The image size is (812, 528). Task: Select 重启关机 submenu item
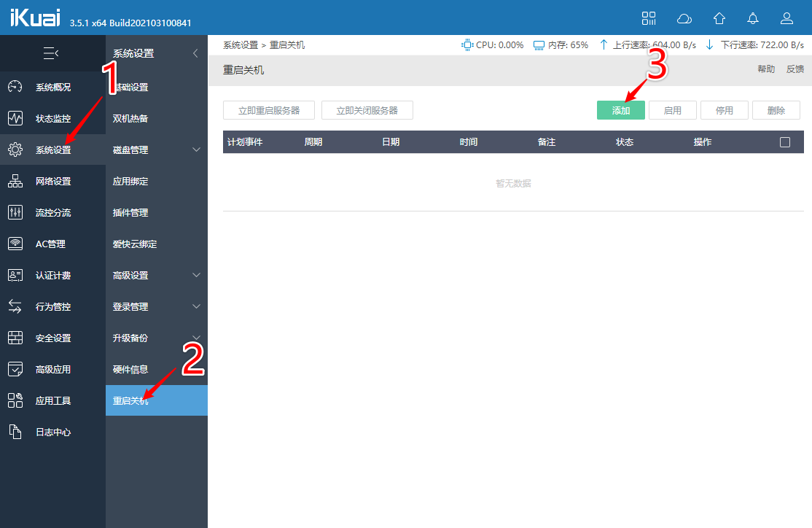157,400
